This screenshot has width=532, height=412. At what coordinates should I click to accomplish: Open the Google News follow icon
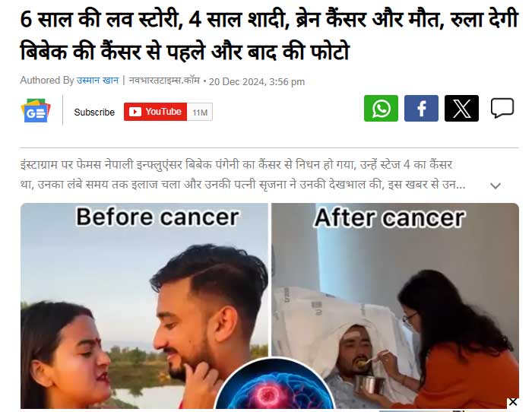tap(36, 110)
